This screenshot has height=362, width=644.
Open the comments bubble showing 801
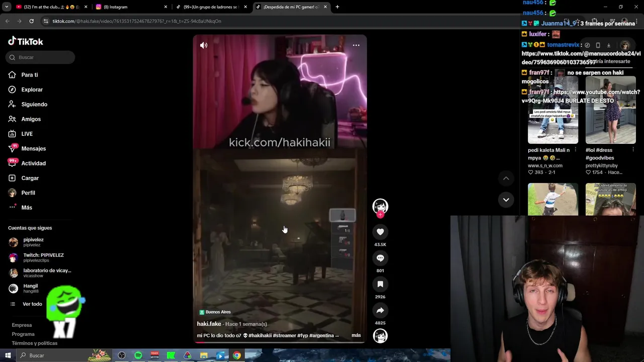click(x=380, y=258)
